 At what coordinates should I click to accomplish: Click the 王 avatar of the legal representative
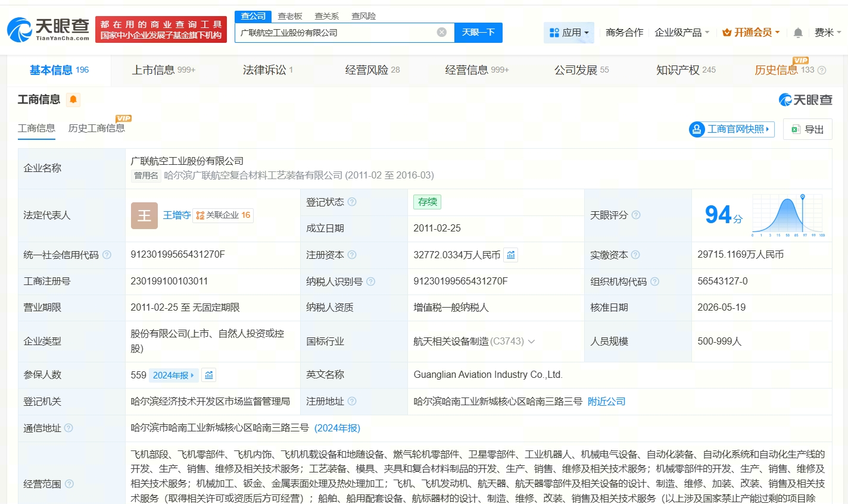(144, 215)
